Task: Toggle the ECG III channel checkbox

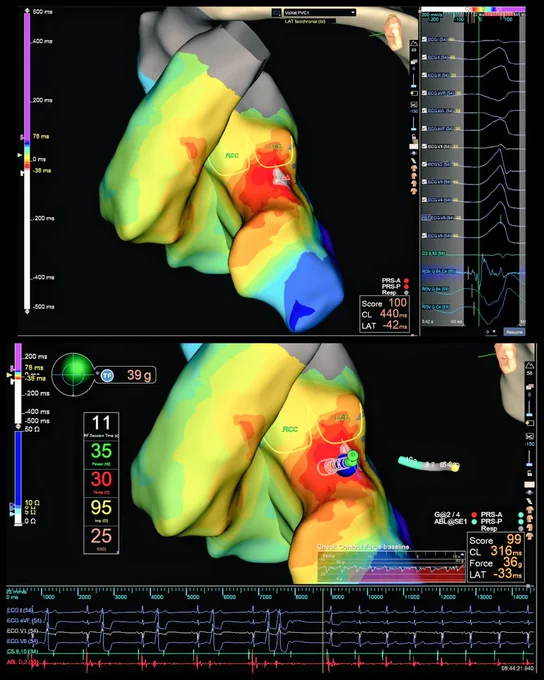Action: coord(425,75)
